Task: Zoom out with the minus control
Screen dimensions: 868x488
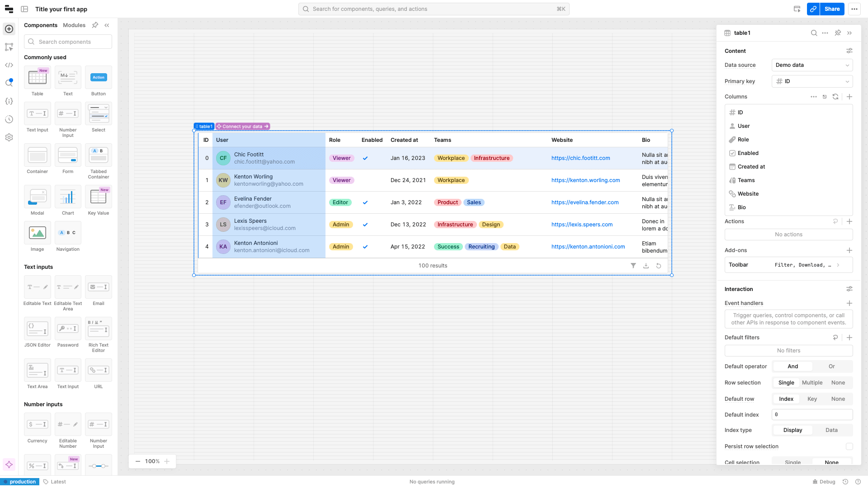Action: tap(138, 461)
